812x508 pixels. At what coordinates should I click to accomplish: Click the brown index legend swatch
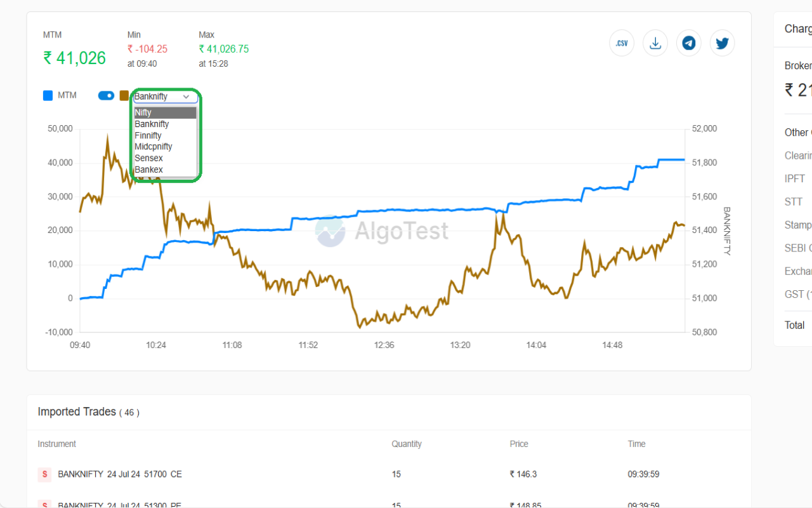point(124,96)
